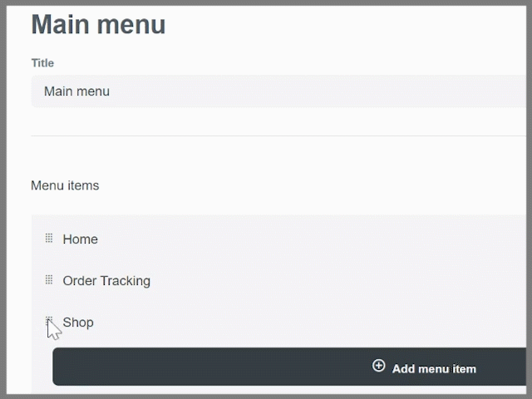Click the horizontal divider below the Title field
This screenshot has width=532, height=399.
(278, 135)
